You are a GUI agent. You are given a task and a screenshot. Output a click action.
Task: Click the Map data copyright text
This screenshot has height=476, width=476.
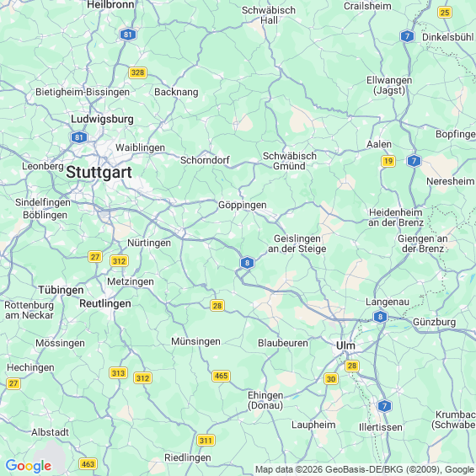365,469
